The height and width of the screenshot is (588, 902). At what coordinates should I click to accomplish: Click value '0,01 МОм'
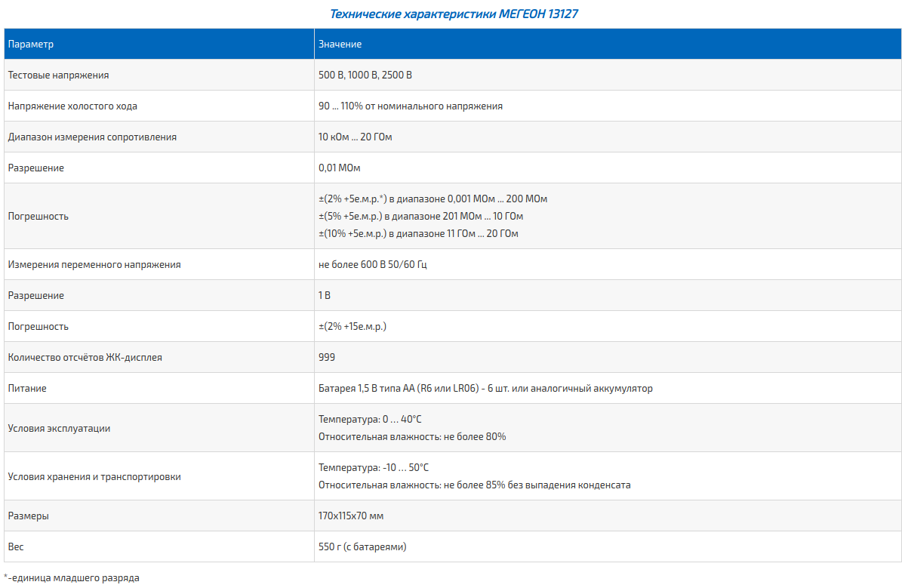click(x=340, y=168)
